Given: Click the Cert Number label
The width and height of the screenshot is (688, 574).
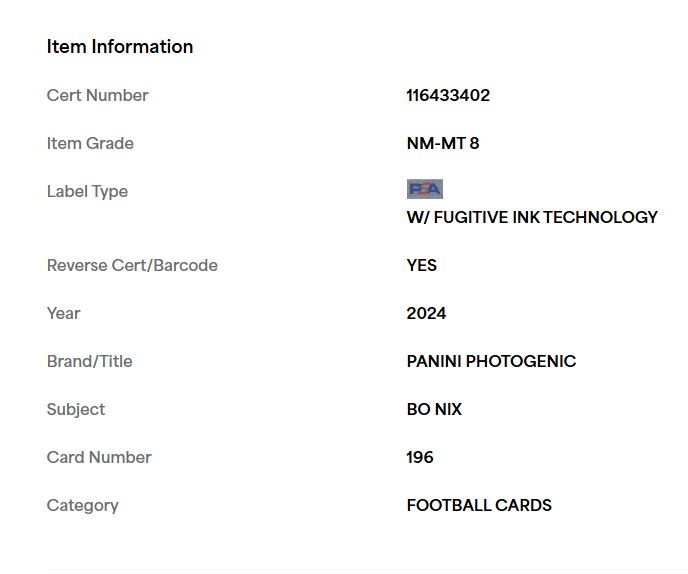Looking at the screenshot, I should tap(97, 95).
